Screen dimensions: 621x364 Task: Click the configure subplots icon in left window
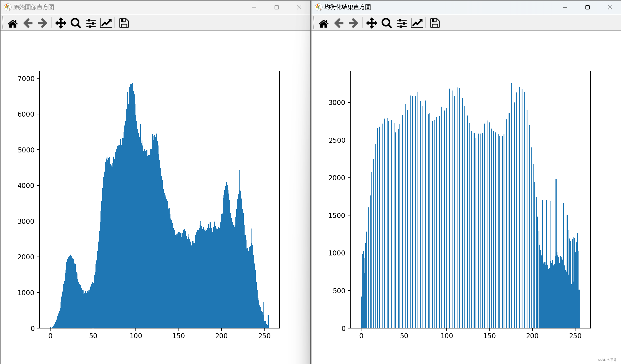[x=91, y=23]
